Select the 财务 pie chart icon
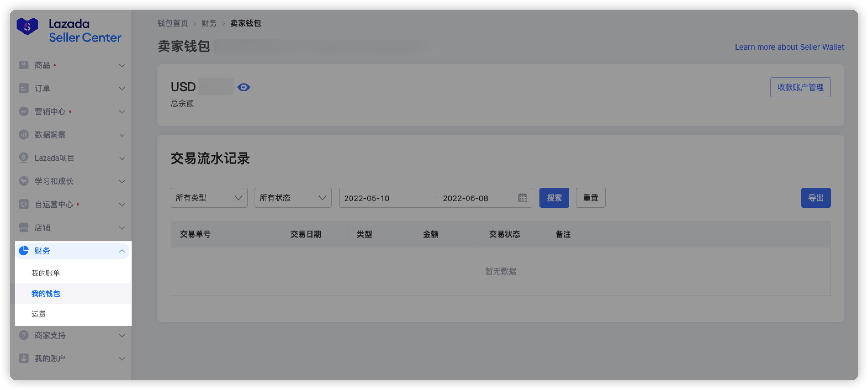The width and height of the screenshot is (868, 390). 23,251
